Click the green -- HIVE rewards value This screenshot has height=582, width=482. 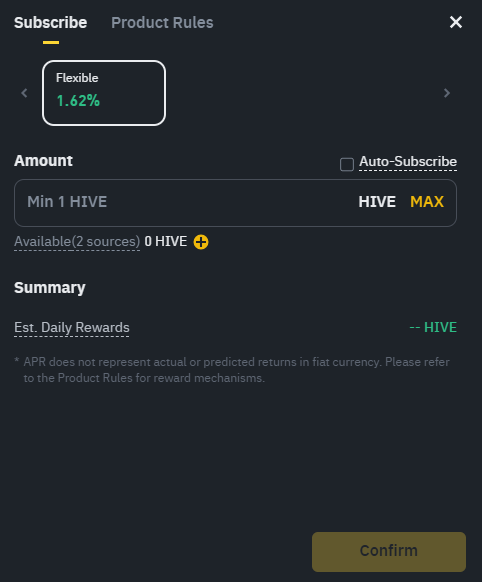tap(433, 327)
